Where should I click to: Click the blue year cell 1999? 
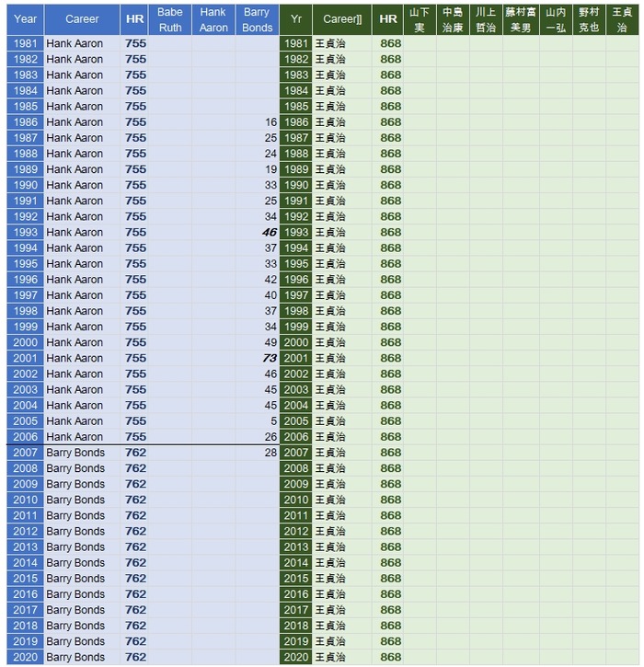[25, 327]
